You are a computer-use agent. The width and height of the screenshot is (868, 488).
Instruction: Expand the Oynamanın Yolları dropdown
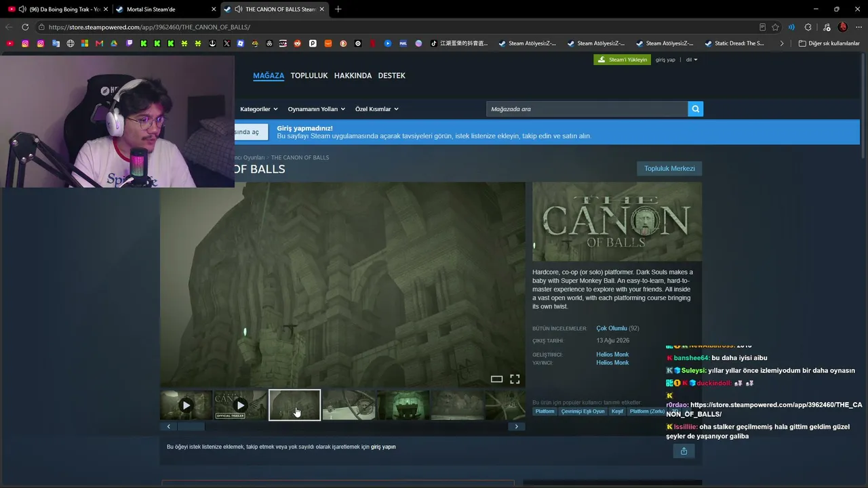(316, 109)
